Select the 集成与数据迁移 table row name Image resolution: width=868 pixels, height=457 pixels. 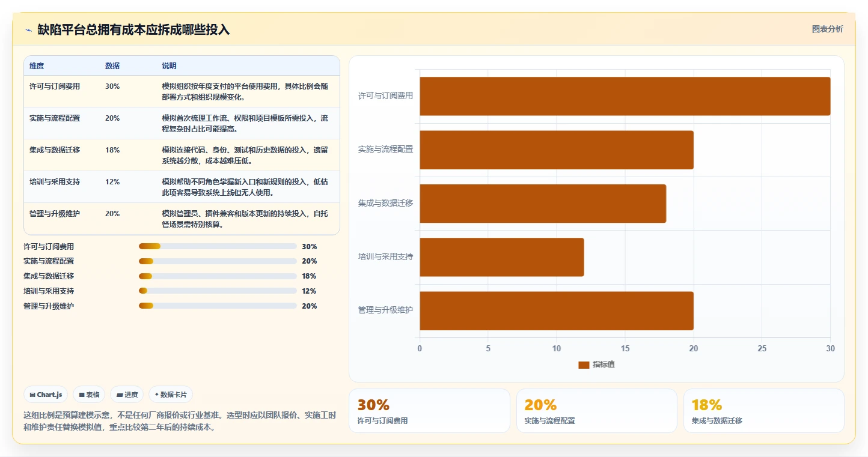[x=55, y=150]
